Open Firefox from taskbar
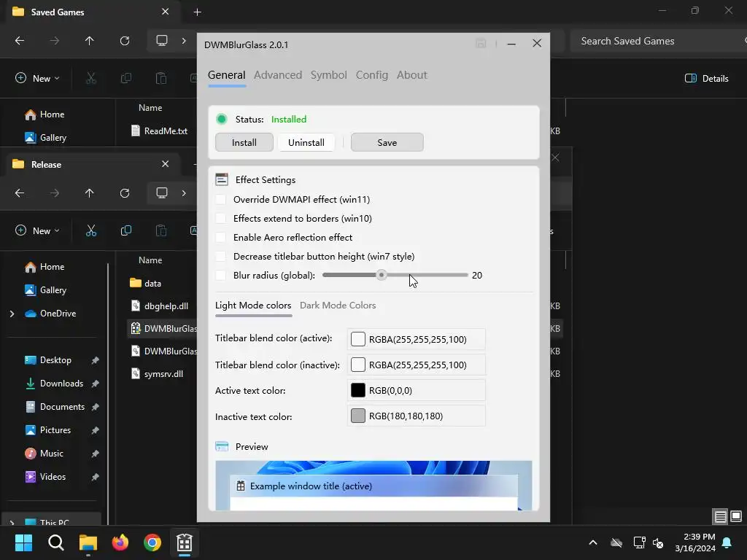The image size is (747, 560). (x=120, y=542)
